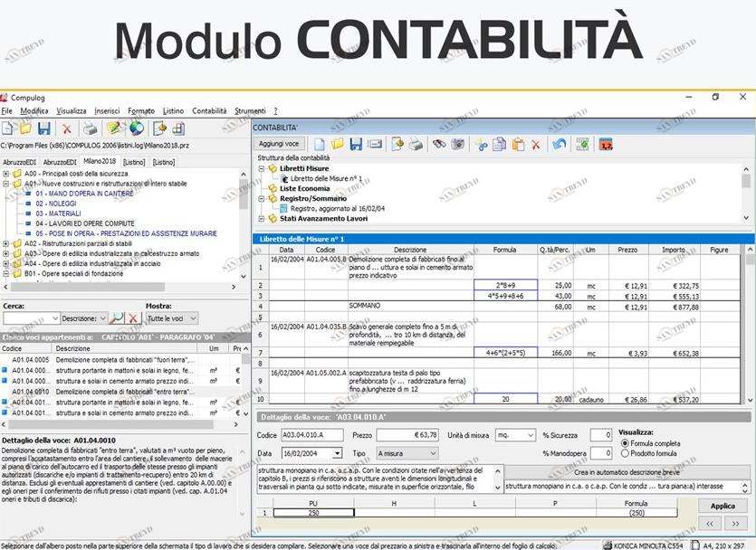The image size is (756, 550).
Task: Click the magnifier search icon beside Descrizione
Action: click(x=117, y=318)
